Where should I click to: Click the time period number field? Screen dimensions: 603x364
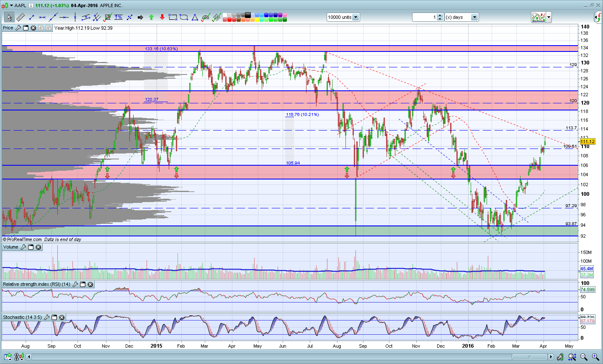424,17
